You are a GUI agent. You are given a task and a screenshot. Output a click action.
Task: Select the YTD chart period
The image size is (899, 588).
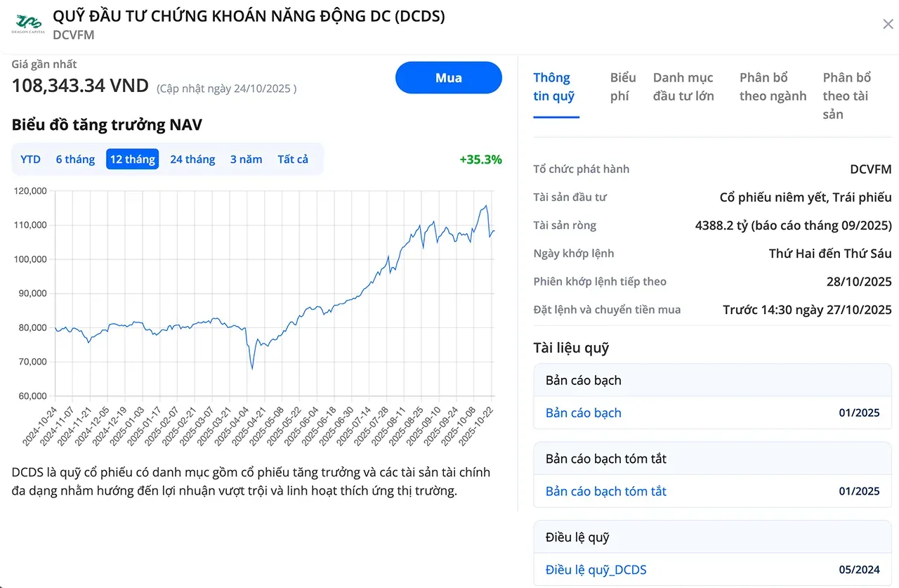[x=29, y=159]
